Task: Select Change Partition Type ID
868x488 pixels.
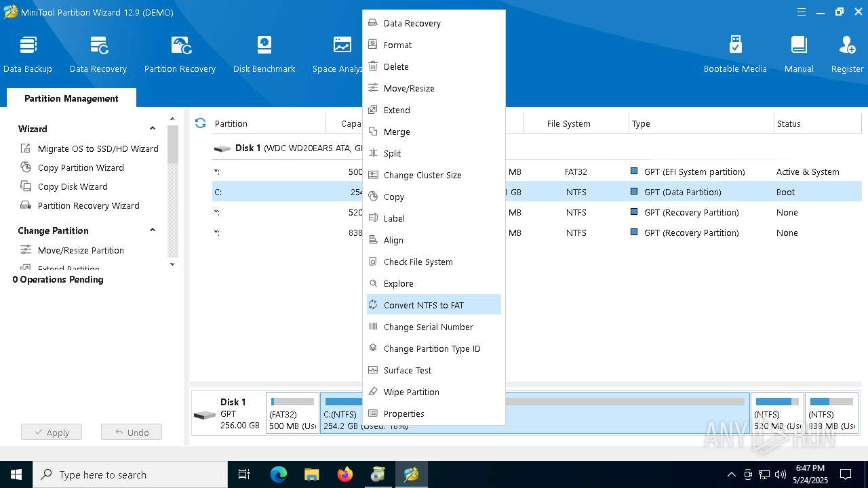Action: pyautogui.click(x=434, y=348)
